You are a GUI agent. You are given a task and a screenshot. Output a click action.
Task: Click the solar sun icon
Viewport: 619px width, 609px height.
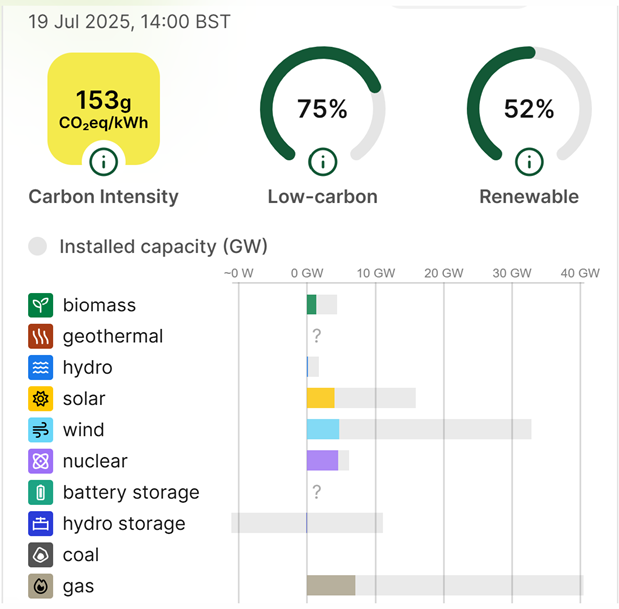(x=40, y=399)
